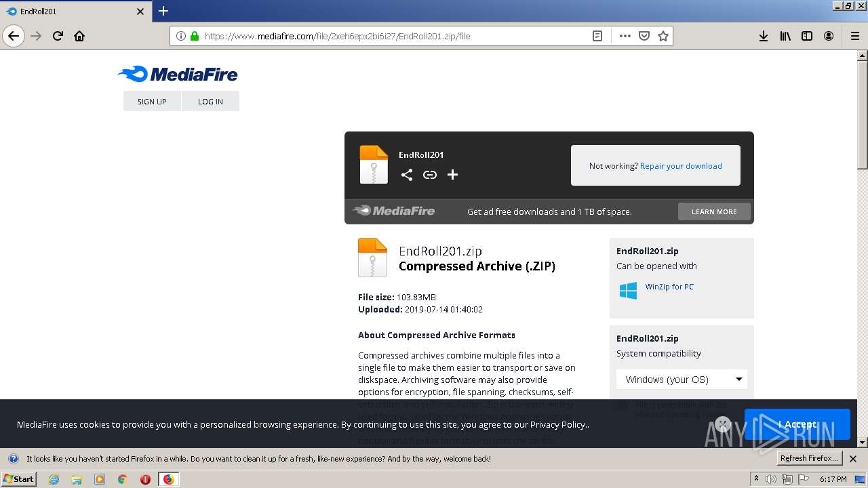The width and height of the screenshot is (868, 488).
Task: Reload the current page
Action: click(x=58, y=36)
